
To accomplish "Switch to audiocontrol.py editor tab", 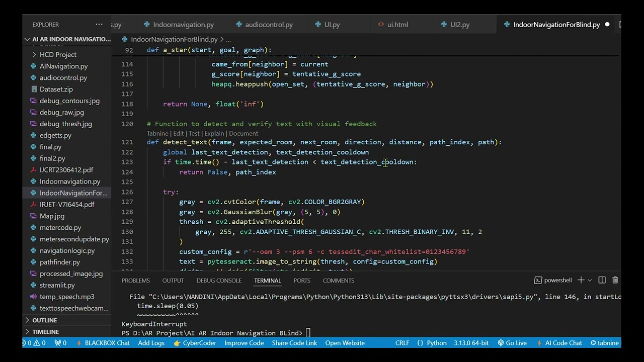I will (x=269, y=24).
